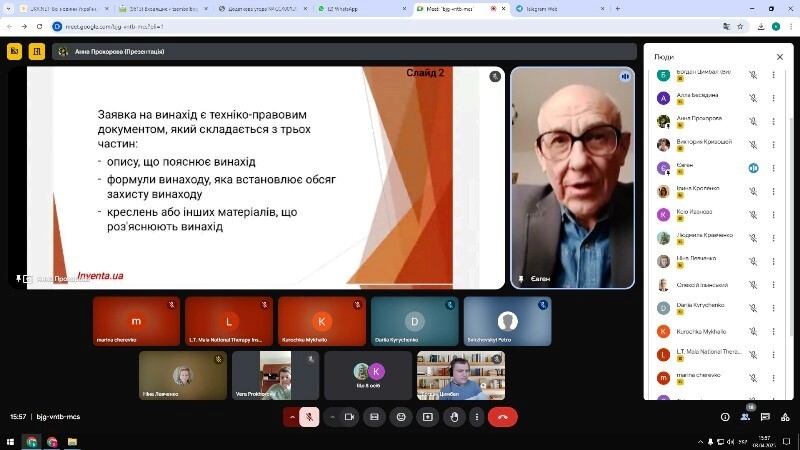Screen dimensions: 800x450
Task: Open the volume control in system tray
Action: point(731,442)
